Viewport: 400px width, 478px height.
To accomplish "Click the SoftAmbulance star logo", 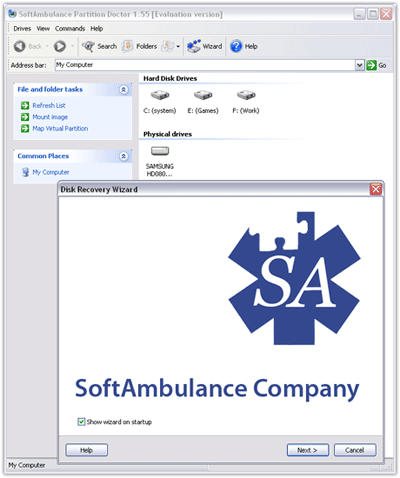I will tap(294, 278).
